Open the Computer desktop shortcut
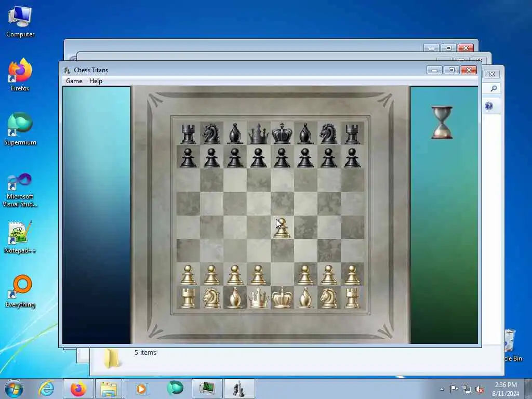Screen dimensions: 532x399 (20, 22)
